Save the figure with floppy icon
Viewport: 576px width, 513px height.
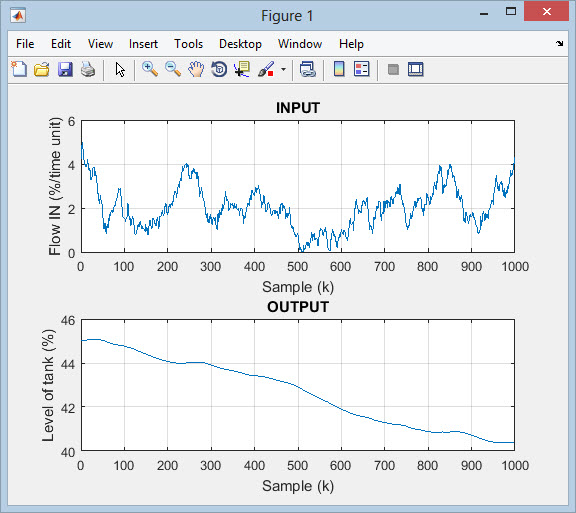coord(65,69)
